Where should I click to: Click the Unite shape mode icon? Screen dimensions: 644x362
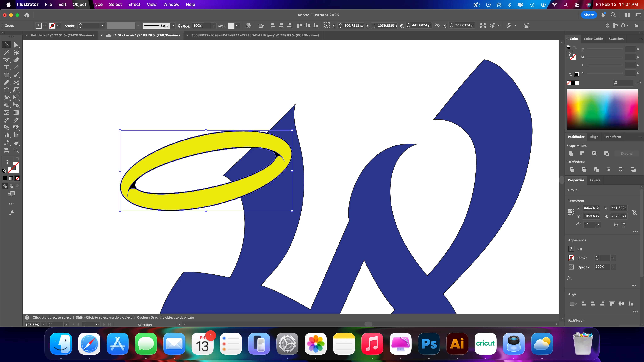tap(571, 154)
